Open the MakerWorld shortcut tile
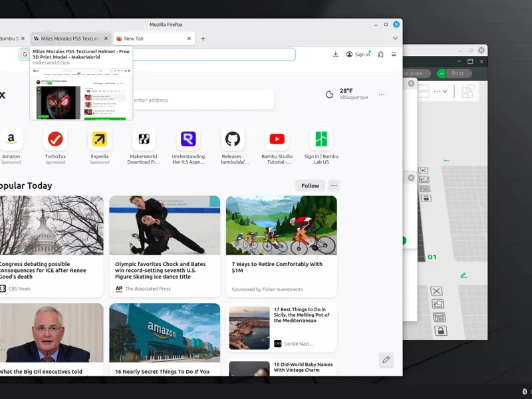This screenshot has width=532, height=399. click(144, 146)
